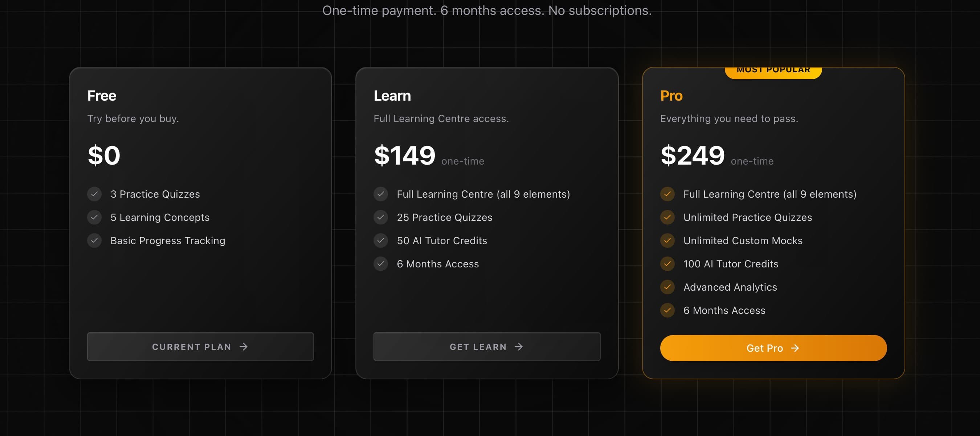The width and height of the screenshot is (980, 436).
Task: Click the checkmark beside 100 AI Tutor Credits
Action: (667, 264)
